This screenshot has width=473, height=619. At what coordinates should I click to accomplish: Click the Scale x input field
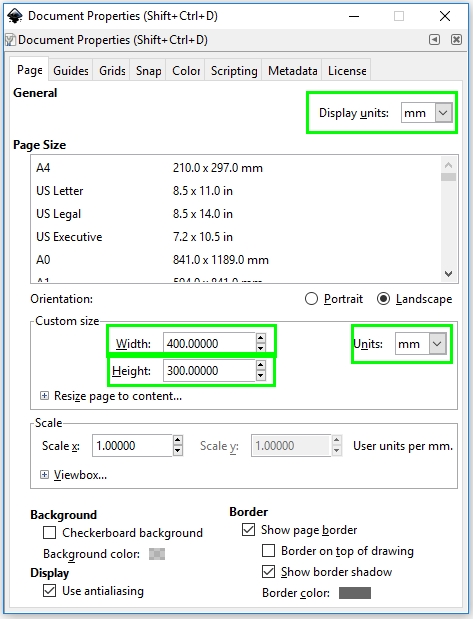click(132, 446)
